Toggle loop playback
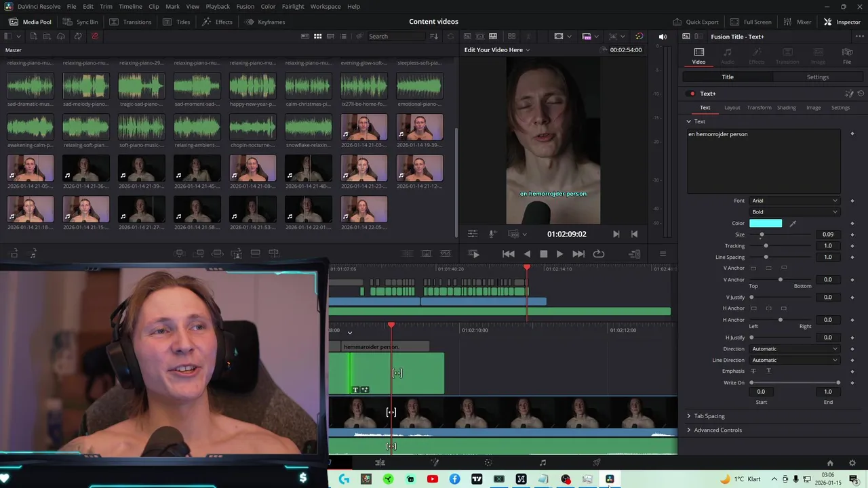This screenshot has height=488, width=868. click(598, 253)
